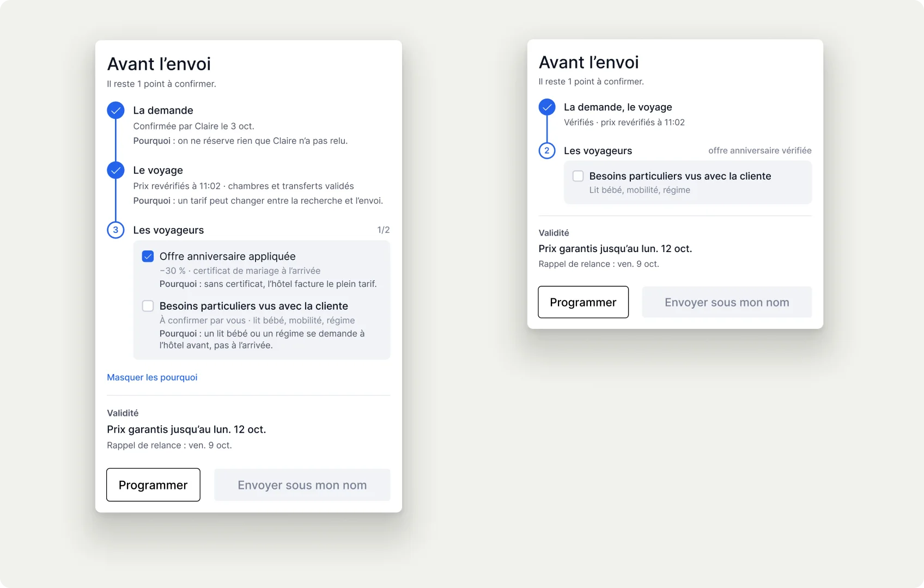
Task: Select step 3 circle for Les voyageurs
Action: 115,230
